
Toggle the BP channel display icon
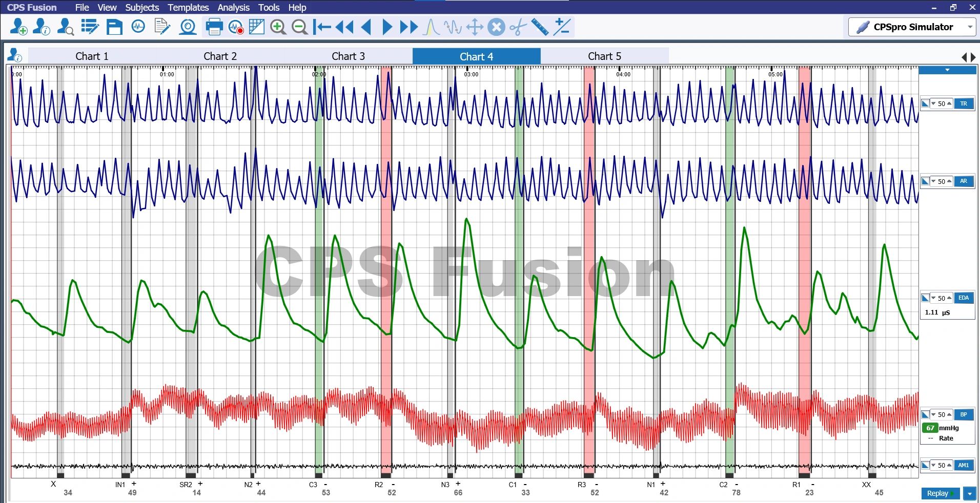point(925,414)
